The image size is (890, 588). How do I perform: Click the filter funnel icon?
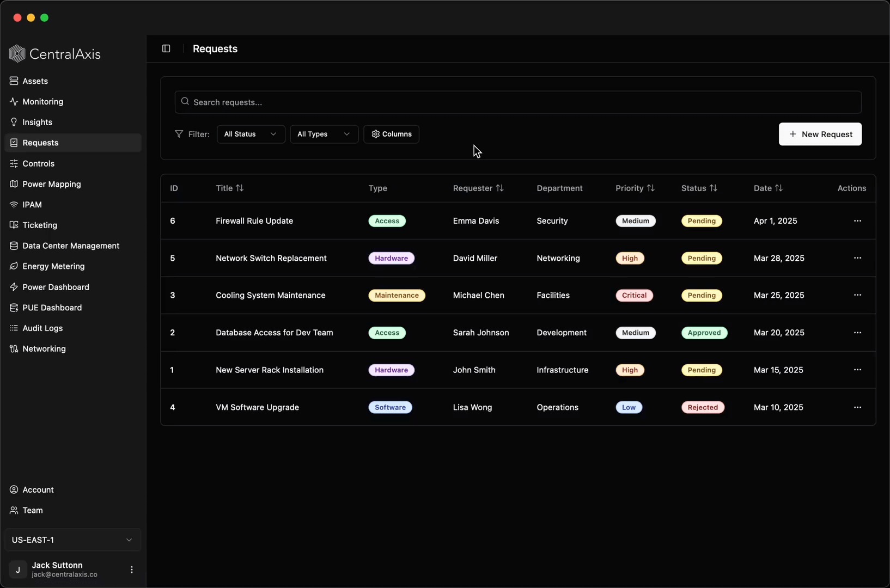click(179, 134)
